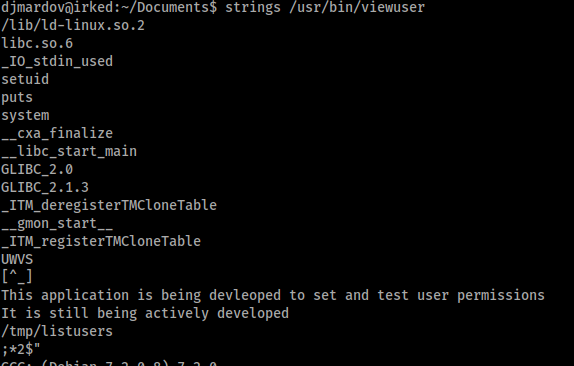This screenshot has height=366, width=574.
Task: Click on GLIBC_2.1.3 text
Action: 45,187
